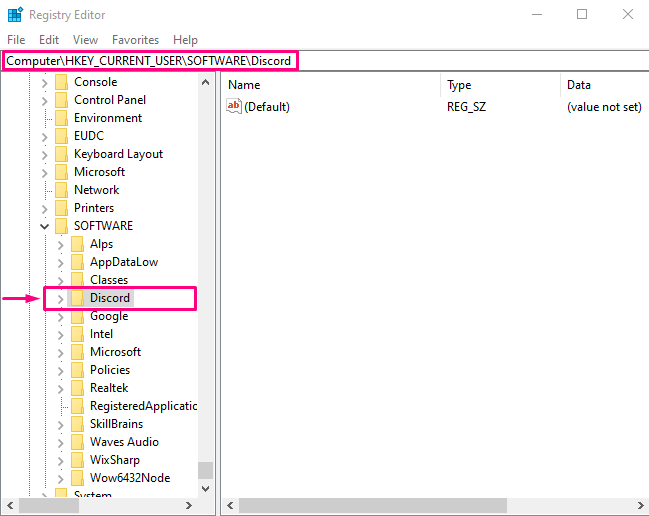This screenshot has height=516, width=649.
Task: Select the Keyboard Layout key label
Action: pos(118,154)
